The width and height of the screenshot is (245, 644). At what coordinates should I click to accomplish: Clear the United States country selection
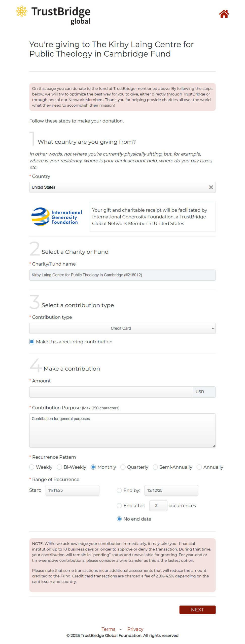click(211, 187)
